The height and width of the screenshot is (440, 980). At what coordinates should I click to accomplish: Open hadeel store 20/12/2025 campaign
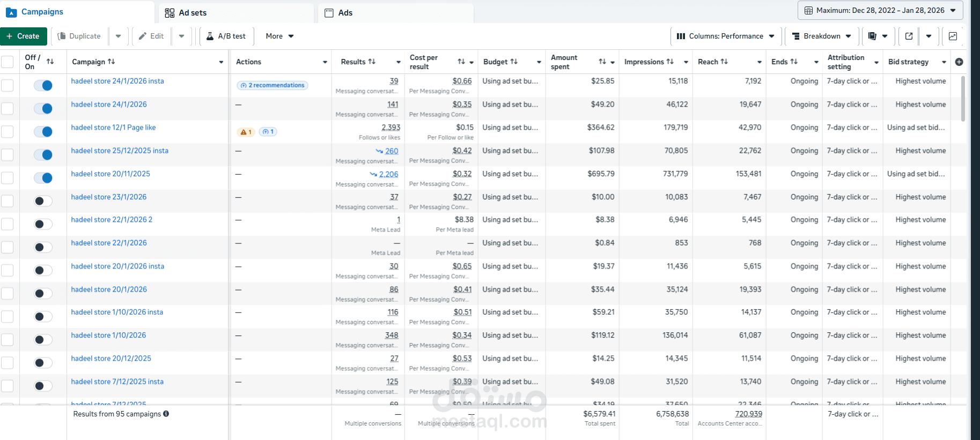point(111,358)
